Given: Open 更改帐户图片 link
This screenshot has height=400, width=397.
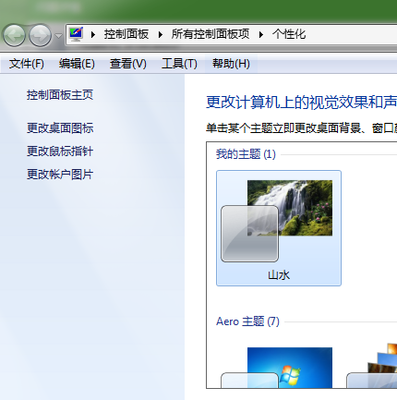Looking at the screenshot, I should point(60,174).
